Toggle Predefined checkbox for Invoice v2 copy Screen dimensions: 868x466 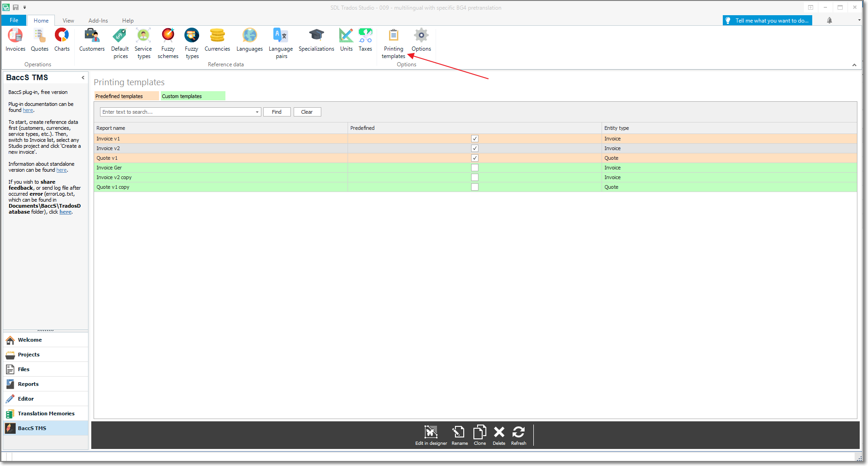point(475,177)
